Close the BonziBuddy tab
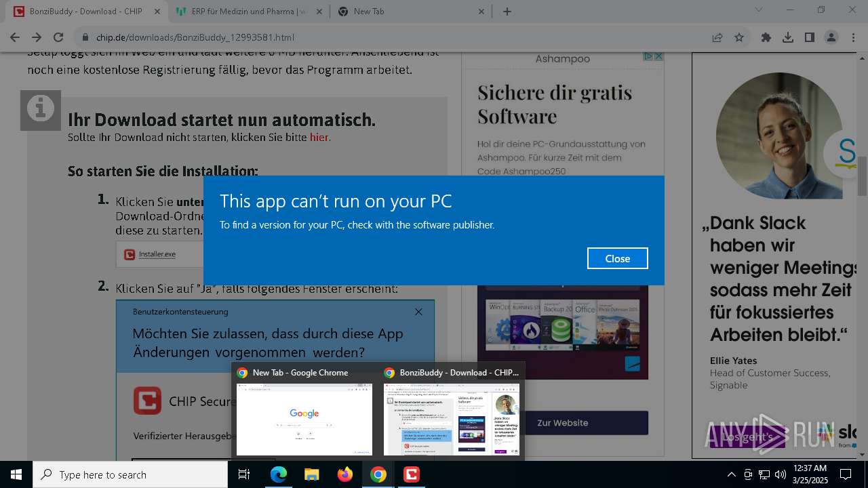The width and height of the screenshot is (868, 488). click(x=157, y=12)
